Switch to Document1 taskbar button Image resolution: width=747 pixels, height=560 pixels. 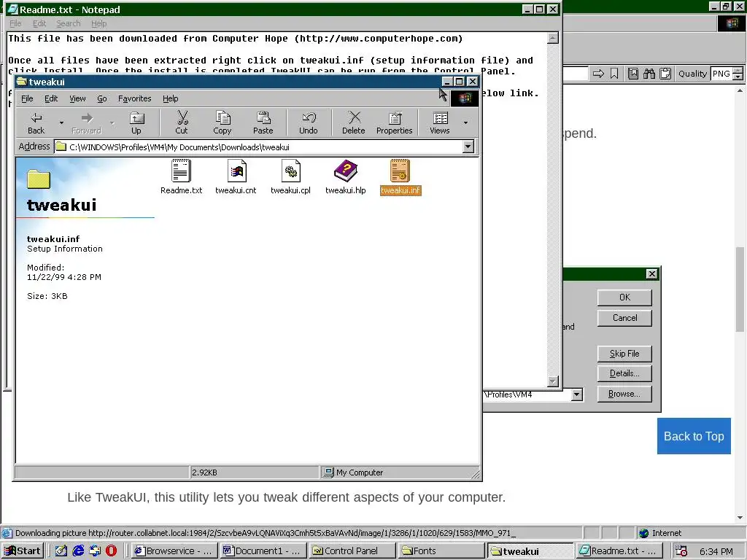(x=263, y=551)
